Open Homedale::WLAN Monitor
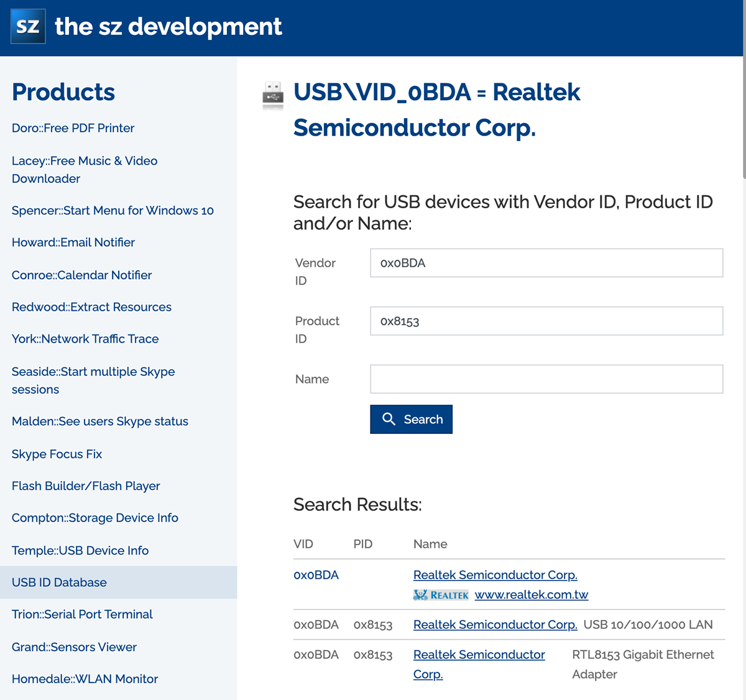The height and width of the screenshot is (700, 746). 85,679
